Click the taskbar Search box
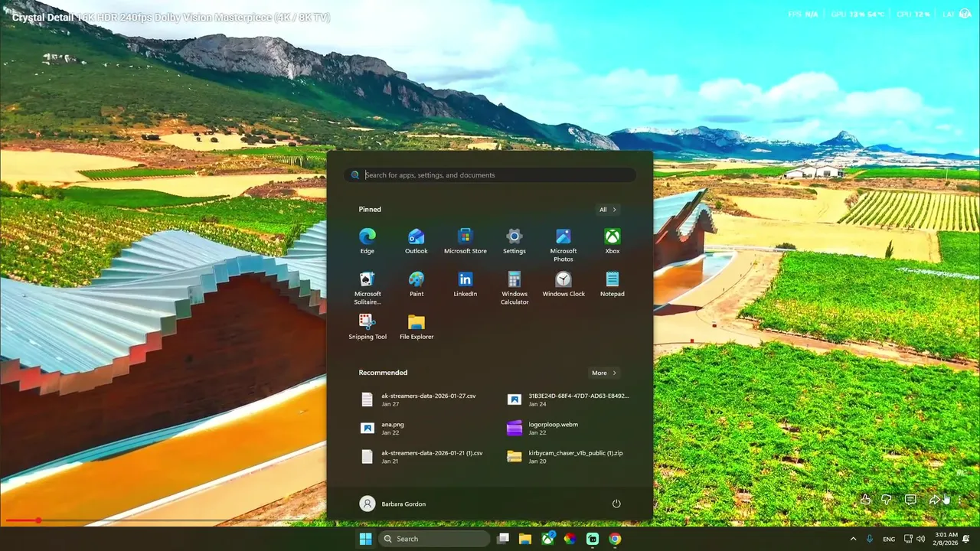Viewport: 980px width, 551px height. [434, 539]
